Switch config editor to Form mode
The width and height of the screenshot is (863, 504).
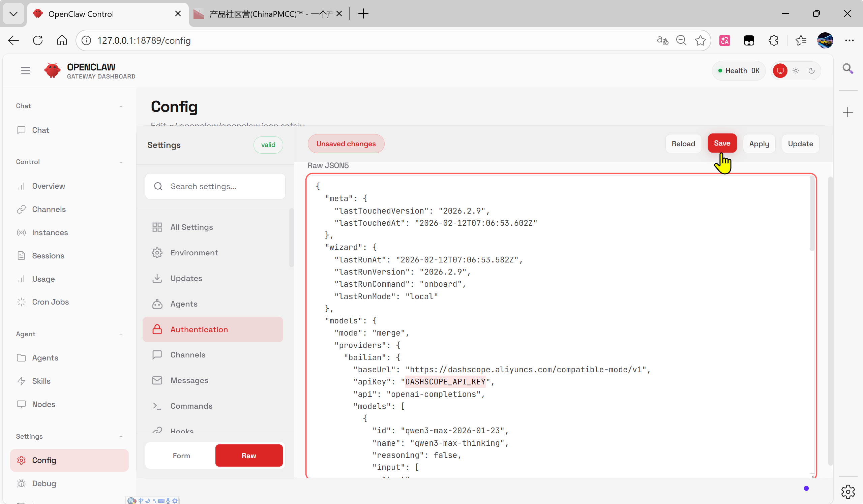tap(181, 455)
